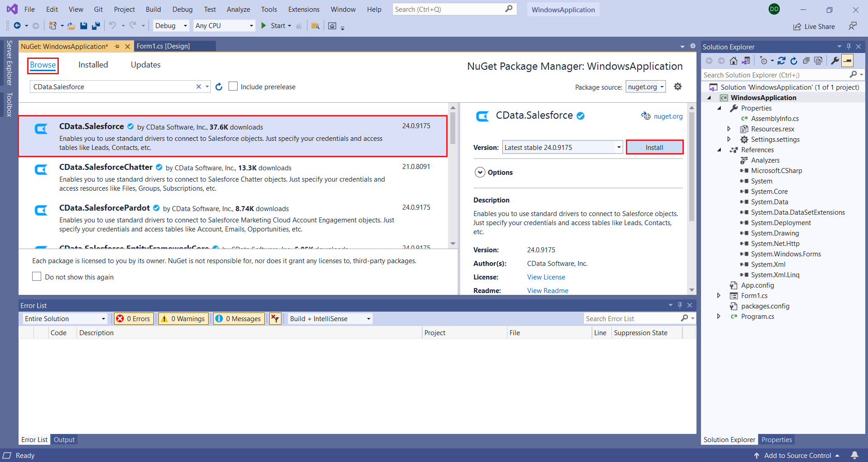Open the Project menu
This screenshot has width=868, height=462.
(x=124, y=9)
